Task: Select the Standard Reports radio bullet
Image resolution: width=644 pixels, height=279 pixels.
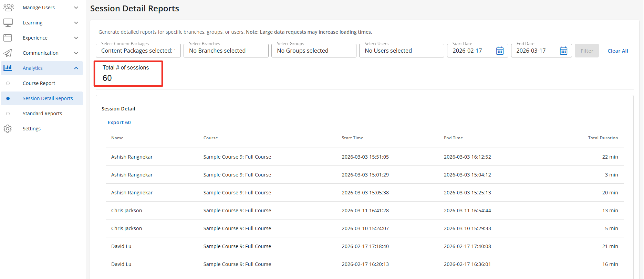Action: tap(8, 114)
